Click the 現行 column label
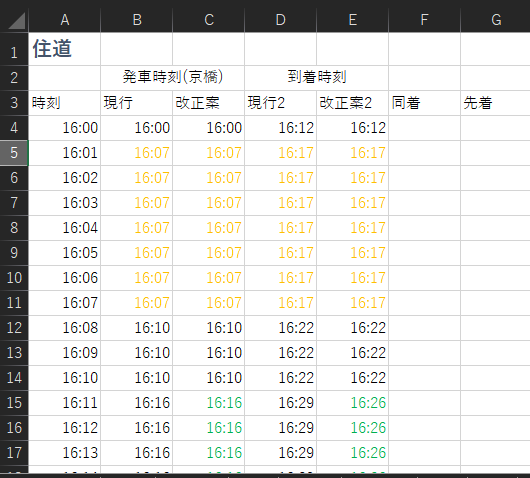530x478 pixels. pos(137,103)
